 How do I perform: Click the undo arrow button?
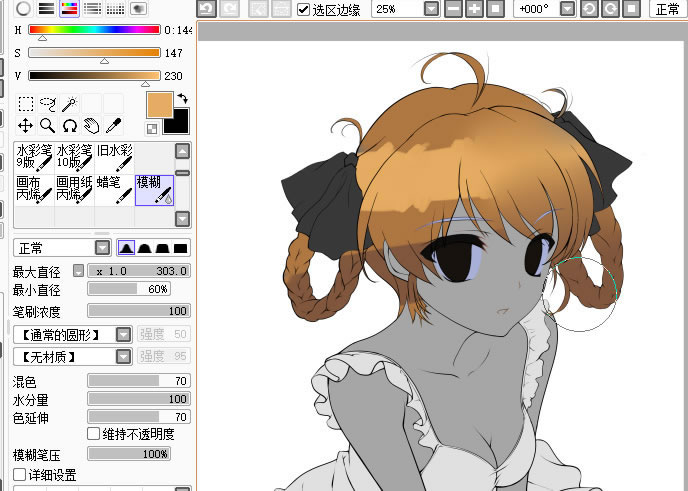click(207, 9)
